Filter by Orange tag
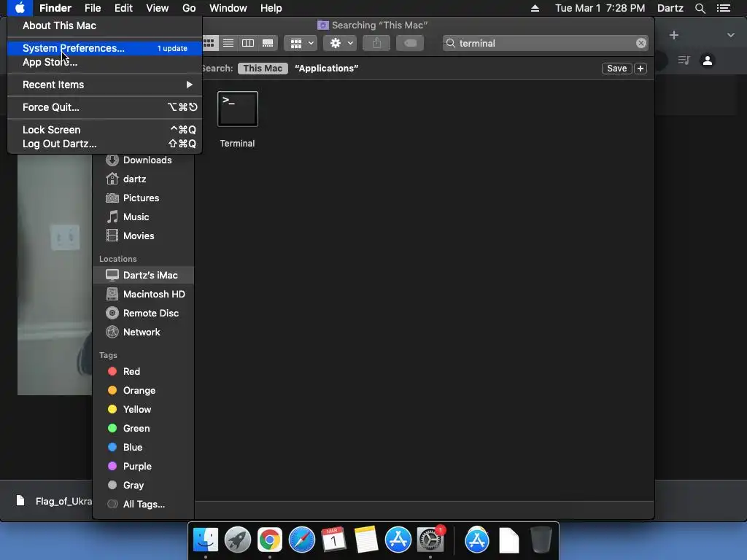Screen dimensions: 747x560 pyautogui.click(x=144, y=391)
